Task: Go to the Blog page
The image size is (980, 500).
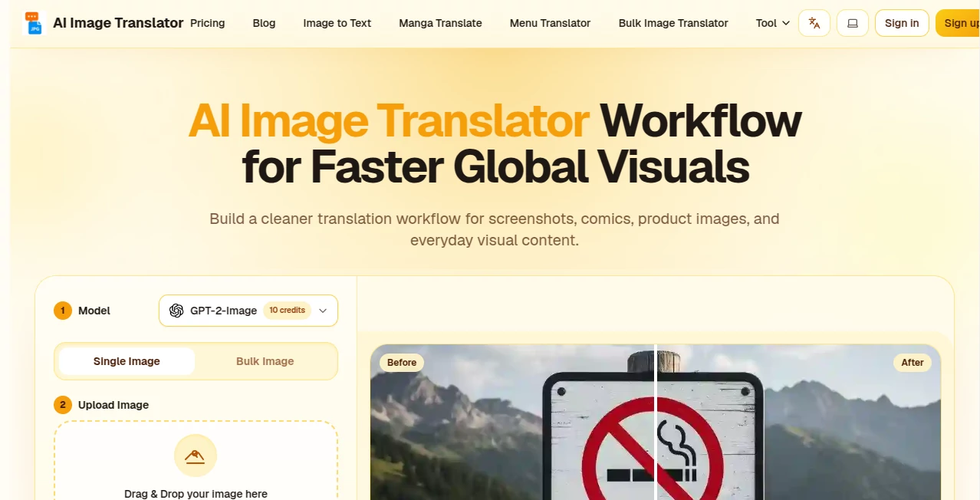Action: [264, 23]
